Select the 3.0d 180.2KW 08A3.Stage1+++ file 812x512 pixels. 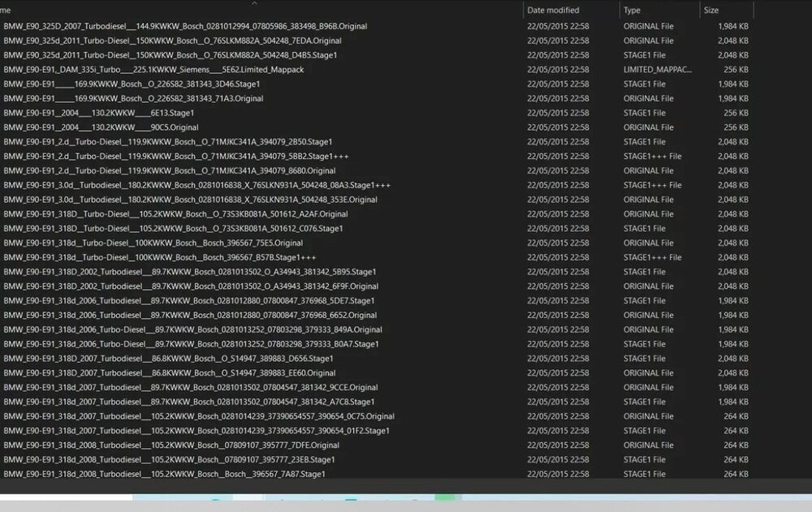point(197,185)
